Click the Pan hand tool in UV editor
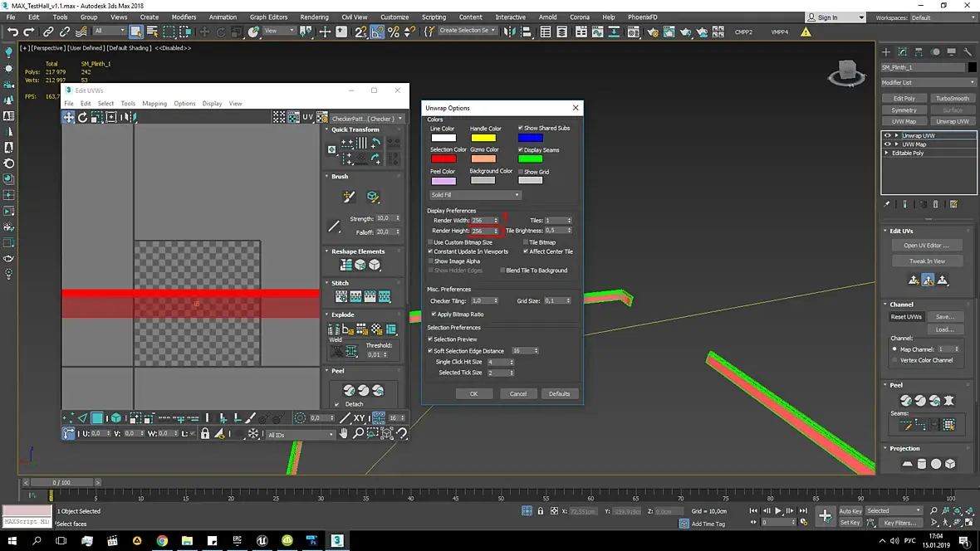Viewport: 980px width, 551px height. tap(344, 434)
